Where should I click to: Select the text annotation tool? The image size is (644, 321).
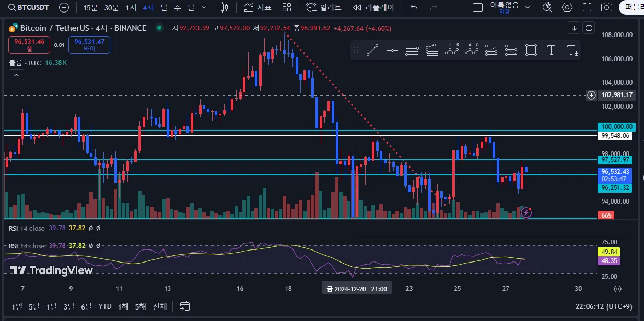551,51
